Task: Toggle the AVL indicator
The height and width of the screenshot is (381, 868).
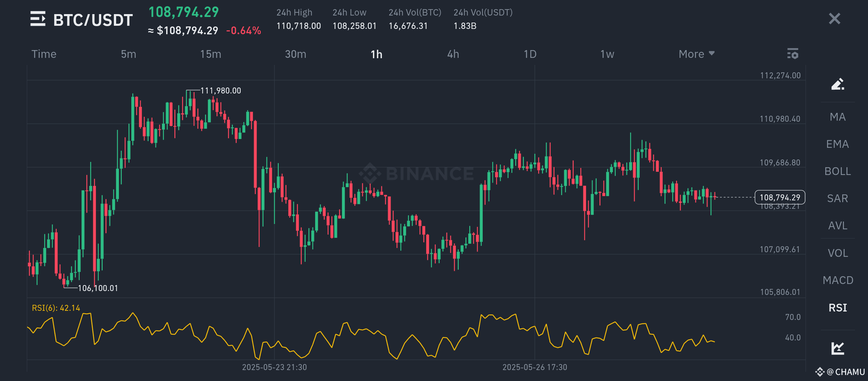Action: tap(838, 225)
